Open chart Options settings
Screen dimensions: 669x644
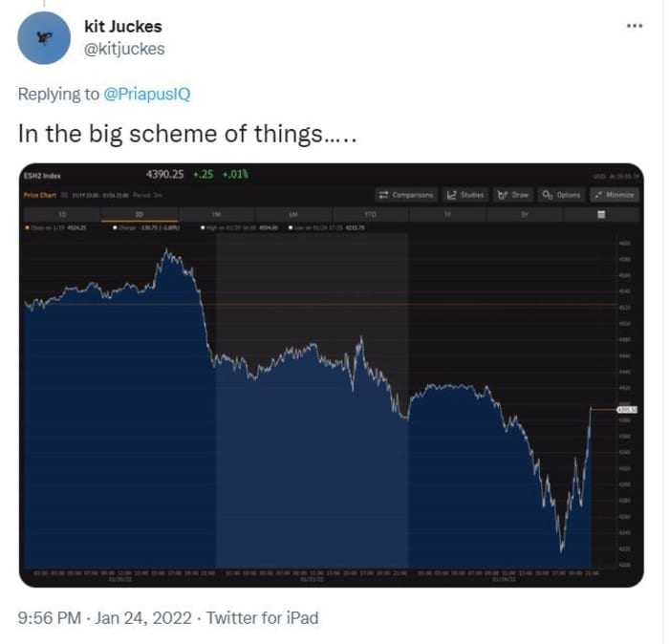[x=561, y=195]
